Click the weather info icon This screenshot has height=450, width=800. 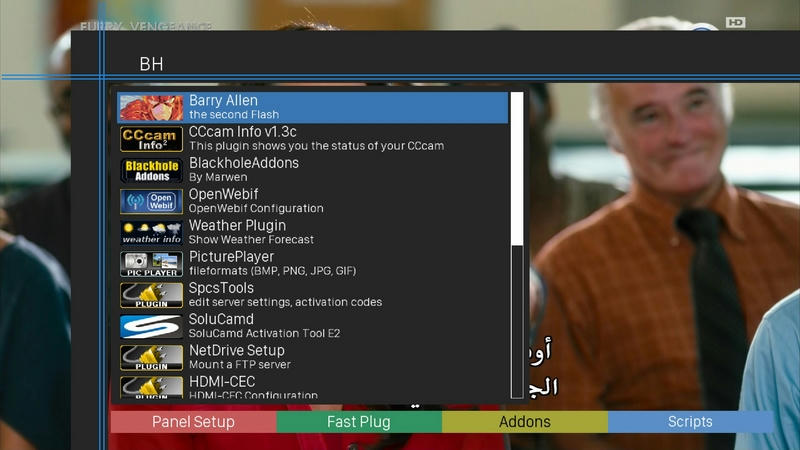point(151,233)
